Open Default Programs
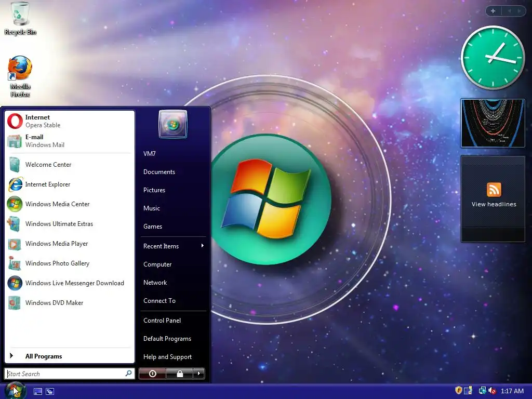 (173, 339)
